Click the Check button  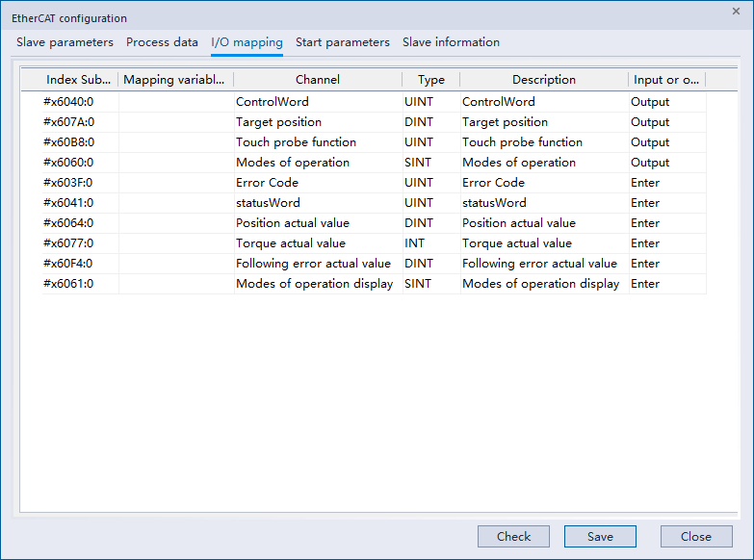click(x=513, y=537)
